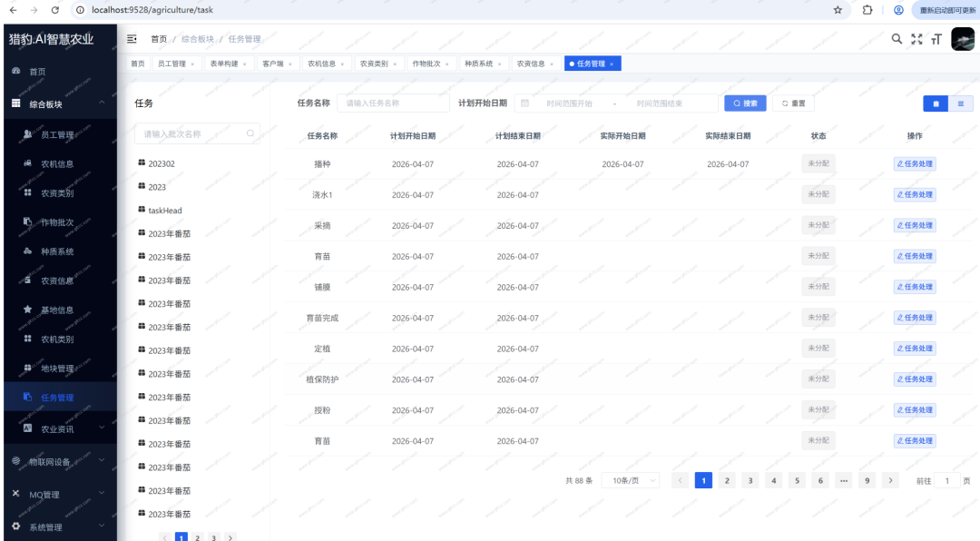Go to next table page arrow
Screen dimensions: 980x541
coord(890,480)
